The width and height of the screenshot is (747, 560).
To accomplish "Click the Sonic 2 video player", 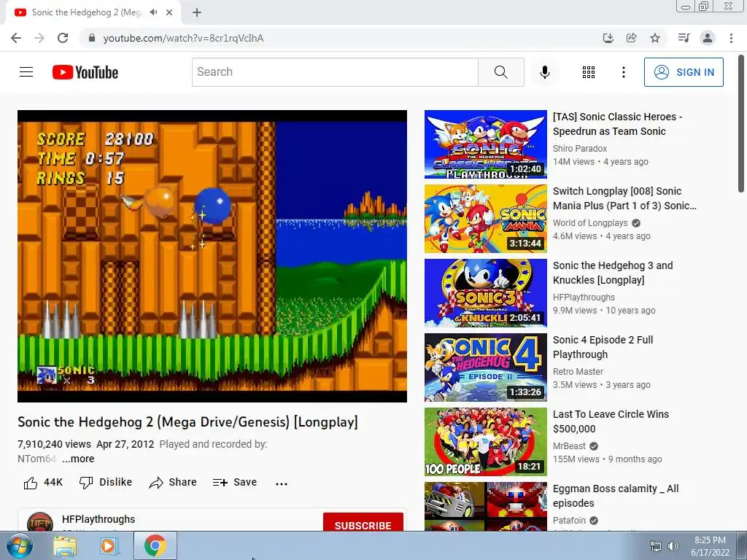I will 212,256.
